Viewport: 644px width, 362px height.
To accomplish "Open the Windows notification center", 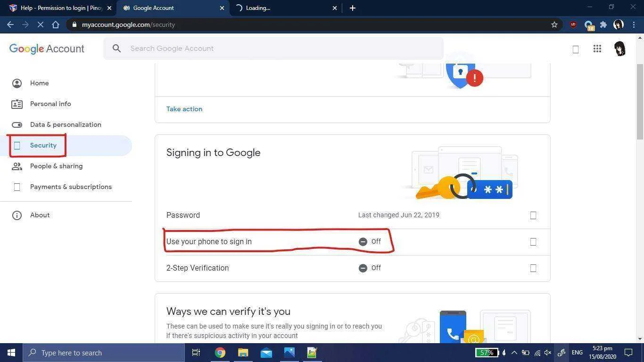I will click(628, 353).
